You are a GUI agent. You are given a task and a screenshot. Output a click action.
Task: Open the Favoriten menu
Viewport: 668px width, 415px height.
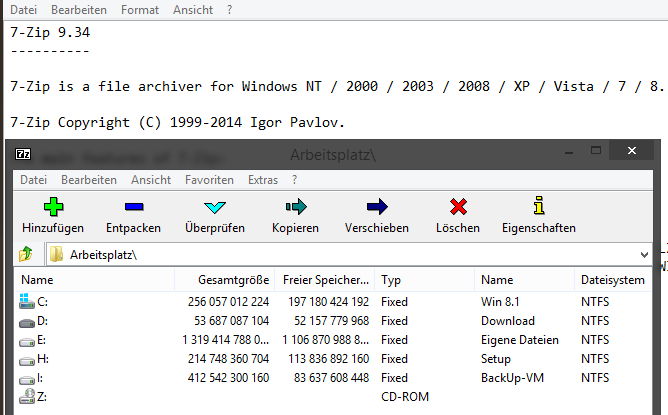point(209,180)
